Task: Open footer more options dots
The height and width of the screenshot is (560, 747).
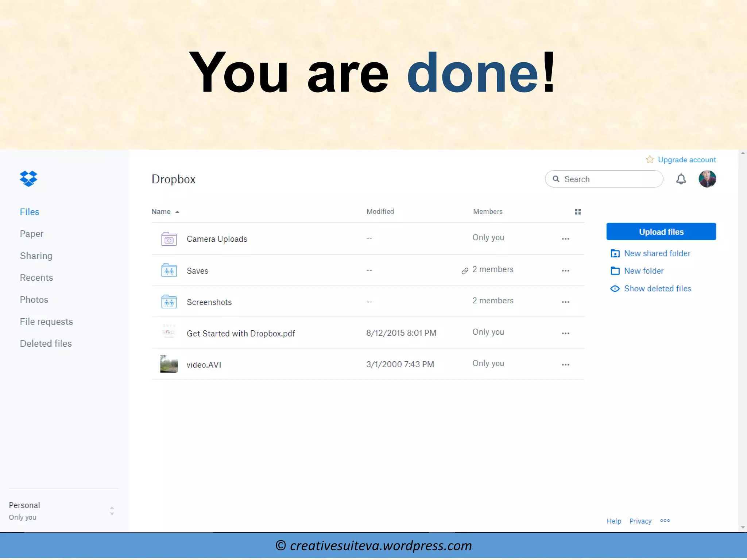Action: point(665,521)
